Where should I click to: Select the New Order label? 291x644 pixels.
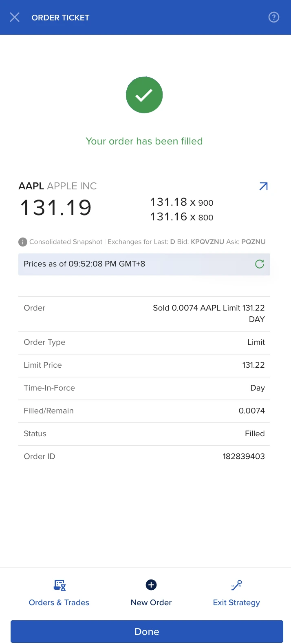pyautogui.click(x=151, y=602)
